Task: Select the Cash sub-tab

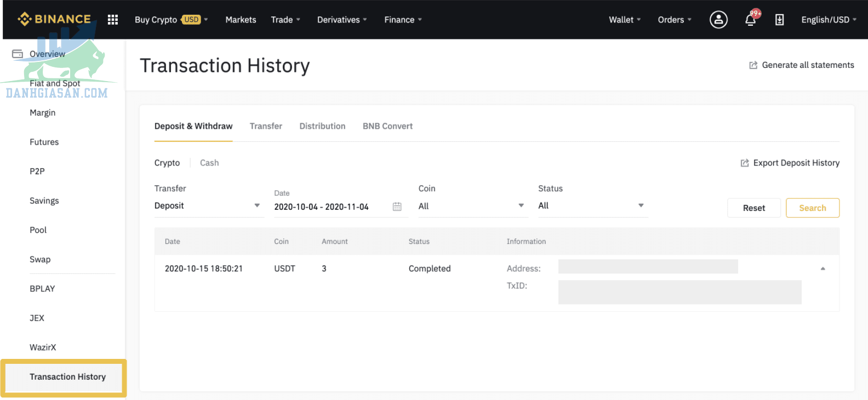Action: 209,163
